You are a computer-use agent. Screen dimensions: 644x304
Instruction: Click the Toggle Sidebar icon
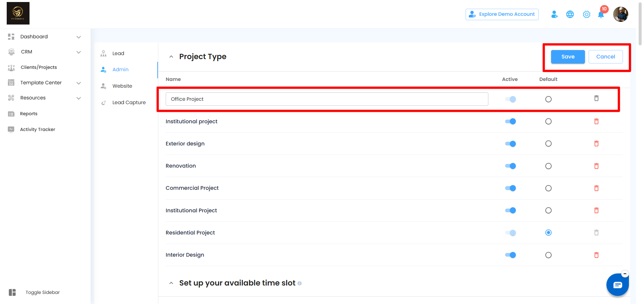(12, 293)
